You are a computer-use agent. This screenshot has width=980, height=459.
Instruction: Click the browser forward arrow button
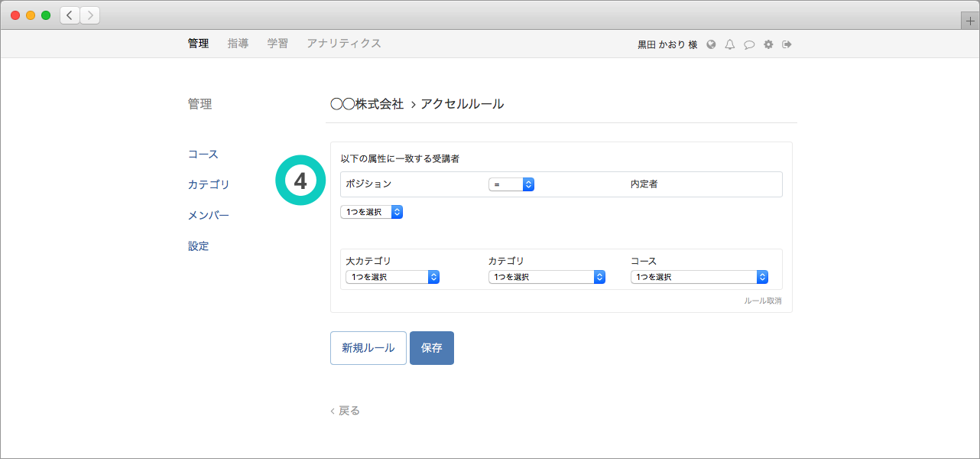click(89, 15)
